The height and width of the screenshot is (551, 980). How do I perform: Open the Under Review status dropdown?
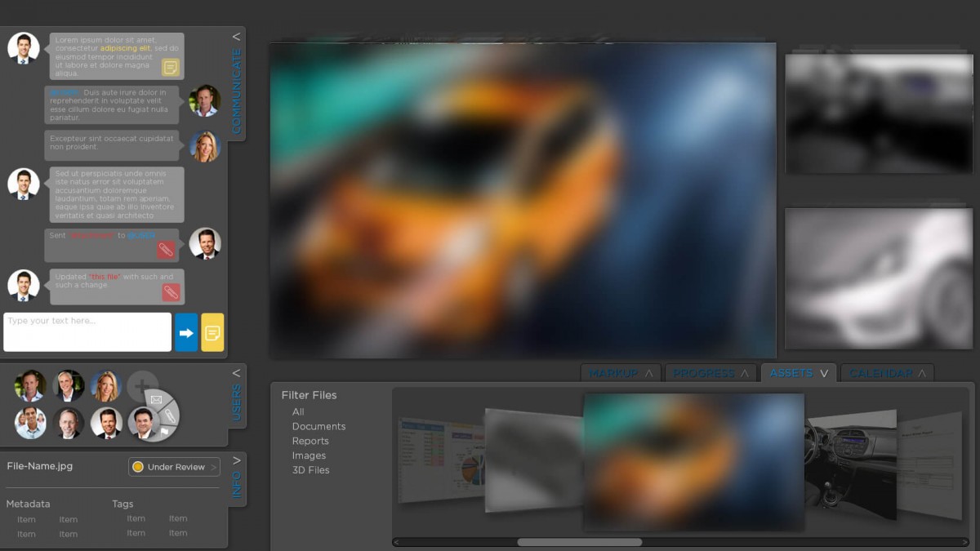pyautogui.click(x=174, y=467)
